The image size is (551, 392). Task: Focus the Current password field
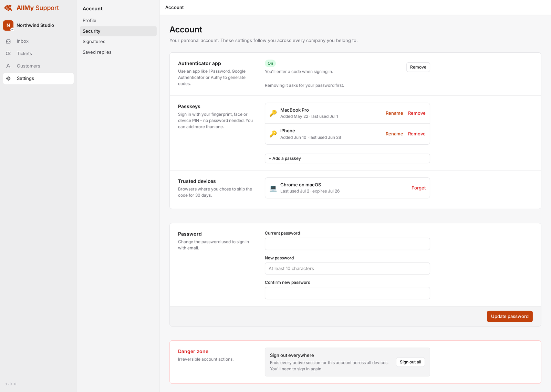(x=347, y=244)
